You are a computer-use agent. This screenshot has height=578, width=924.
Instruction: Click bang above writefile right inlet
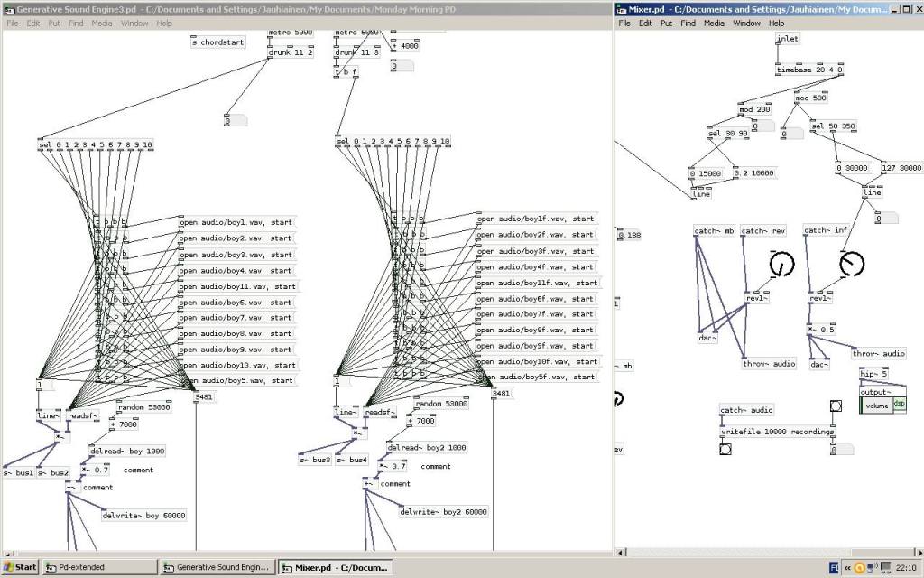click(x=836, y=406)
